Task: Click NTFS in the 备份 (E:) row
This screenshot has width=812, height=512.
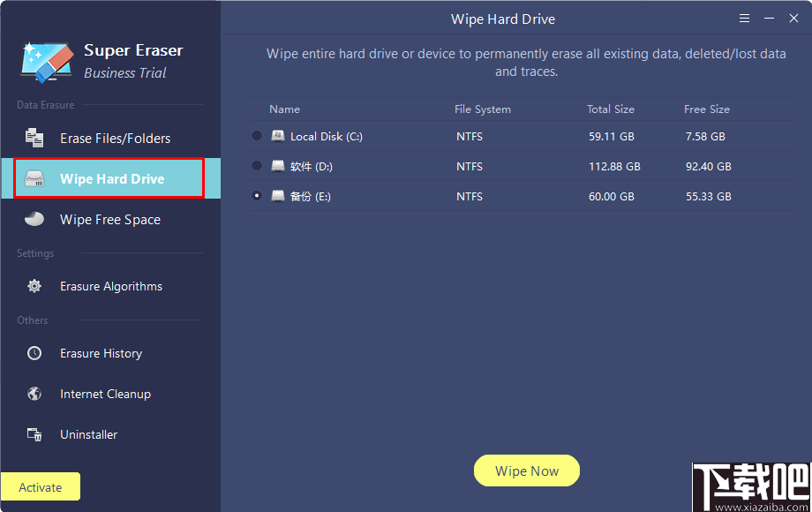Action: pos(470,197)
